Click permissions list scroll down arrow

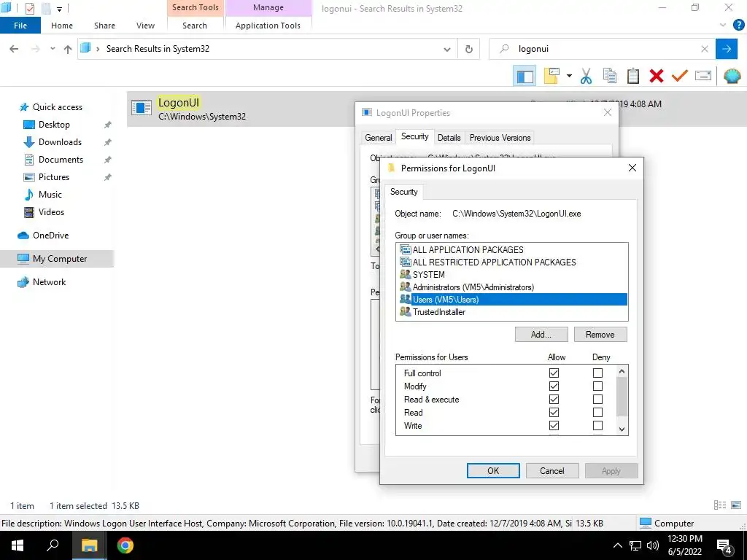pos(622,429)
